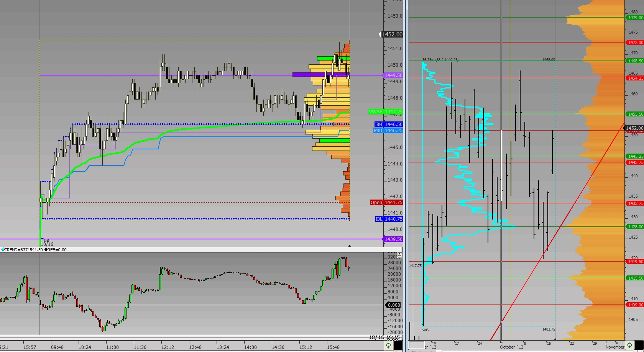Click the green refresh icon under the daily chart

[629, 345]
